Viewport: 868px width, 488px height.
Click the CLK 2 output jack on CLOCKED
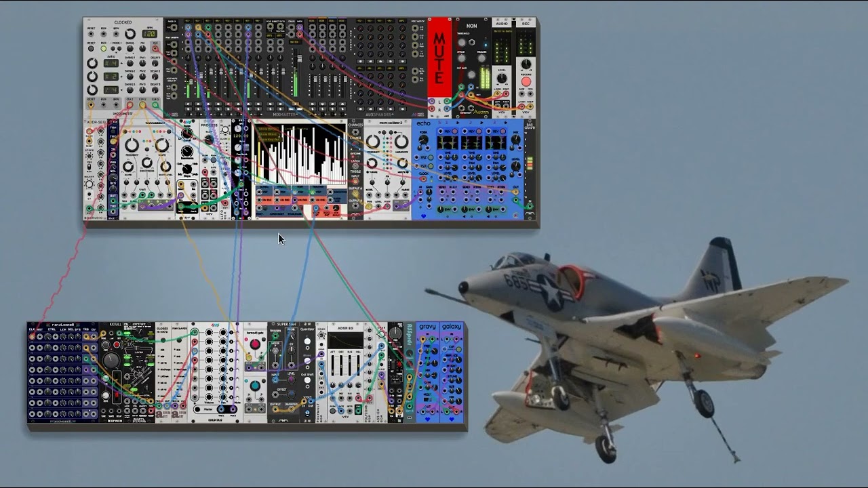point(142,104)
